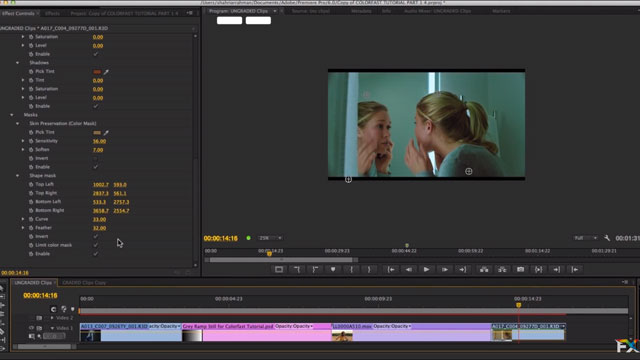Expand the Sensitivity parameter triangle
This screenshot has height=360, width=640.
click(x=23, y=141)
